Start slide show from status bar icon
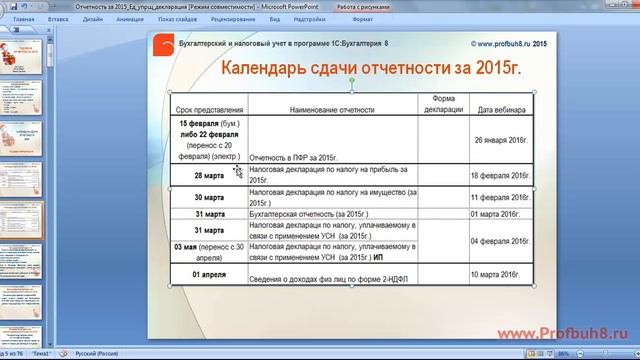The height and width of the screenshot is (360, 640). coord(549,353)
